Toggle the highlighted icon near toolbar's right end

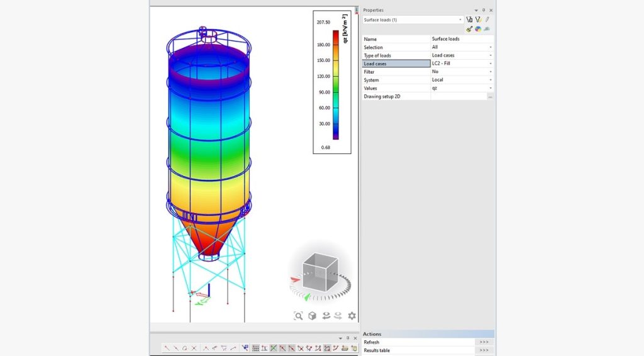click(327, 348)
